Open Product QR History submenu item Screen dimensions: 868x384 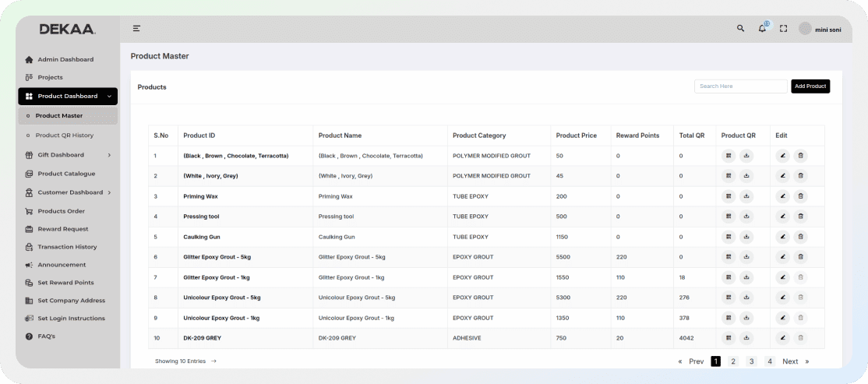[x=60, y=135]
